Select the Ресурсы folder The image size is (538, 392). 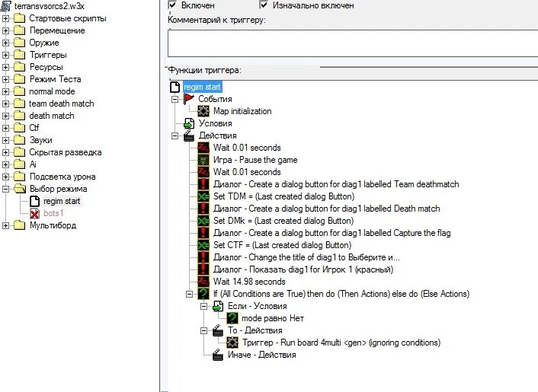click(46, 67)
